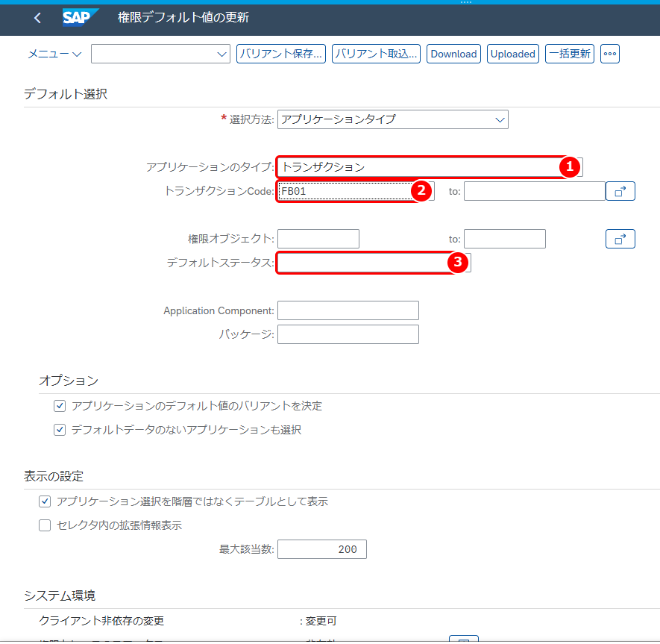Click the Uploaded button

(512, 54)
